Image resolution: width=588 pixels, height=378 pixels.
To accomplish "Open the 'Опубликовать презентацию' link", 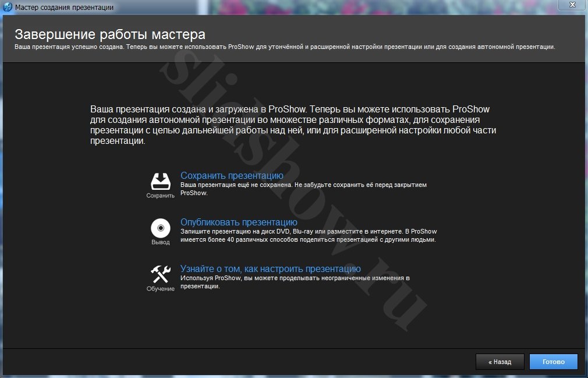I will point(239,222).
